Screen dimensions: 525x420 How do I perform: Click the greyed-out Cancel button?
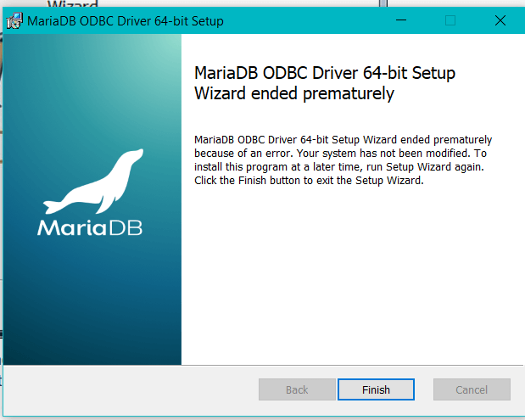click(x=472, y=389)
